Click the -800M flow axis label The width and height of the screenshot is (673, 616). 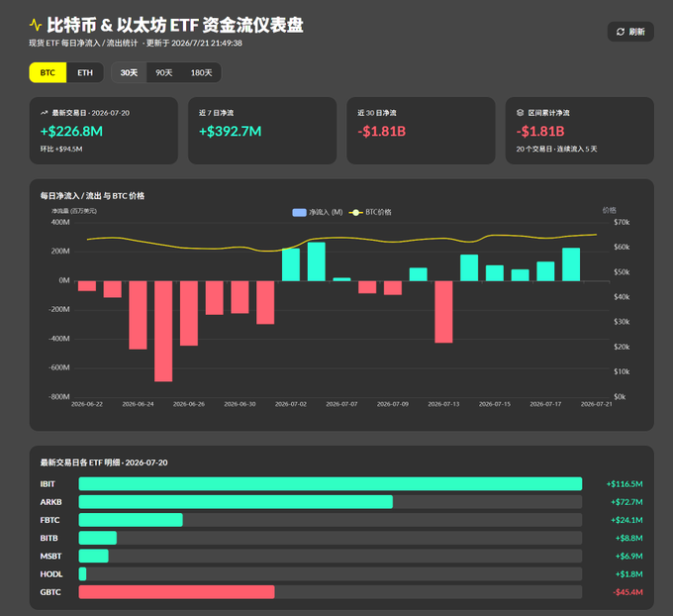pyautogui.click(x=58, y=396)
